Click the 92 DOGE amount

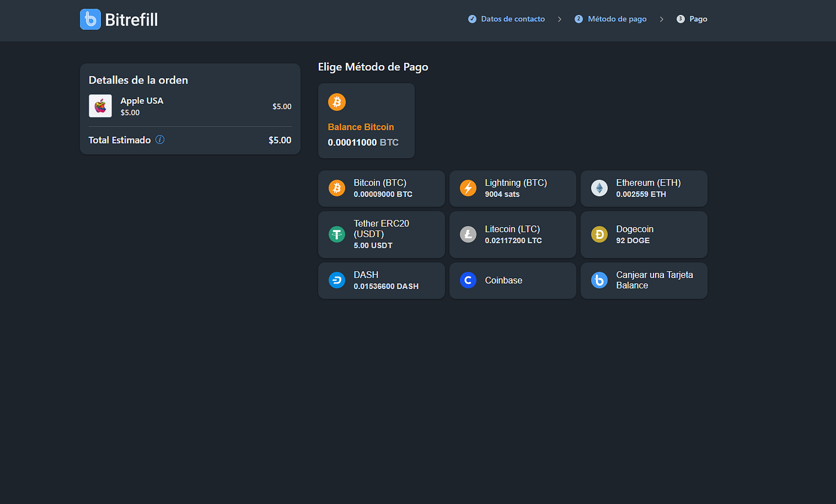(x=633, y=241)
